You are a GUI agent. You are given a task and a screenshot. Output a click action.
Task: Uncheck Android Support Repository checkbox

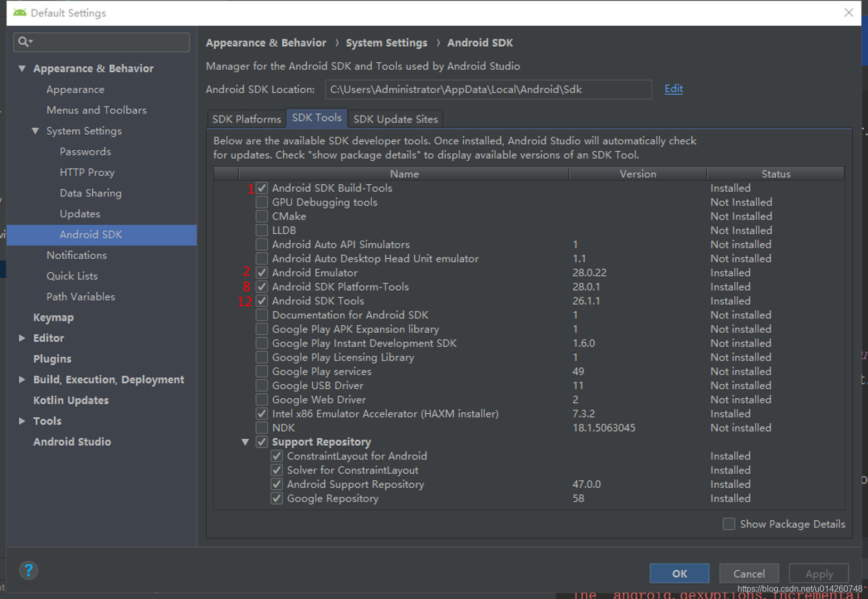coord(276,485)
